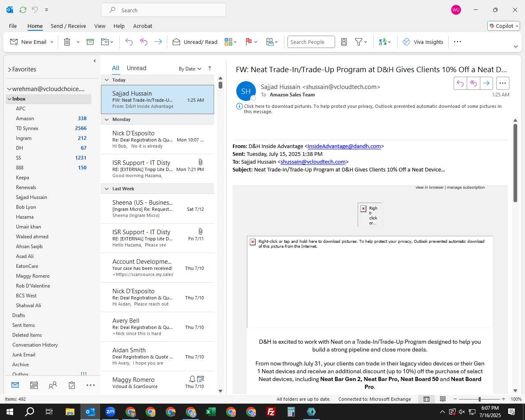Toggle Unread/Read status button
The height and width of the screenshot is (420, 525).
click(x=195, y=42)
